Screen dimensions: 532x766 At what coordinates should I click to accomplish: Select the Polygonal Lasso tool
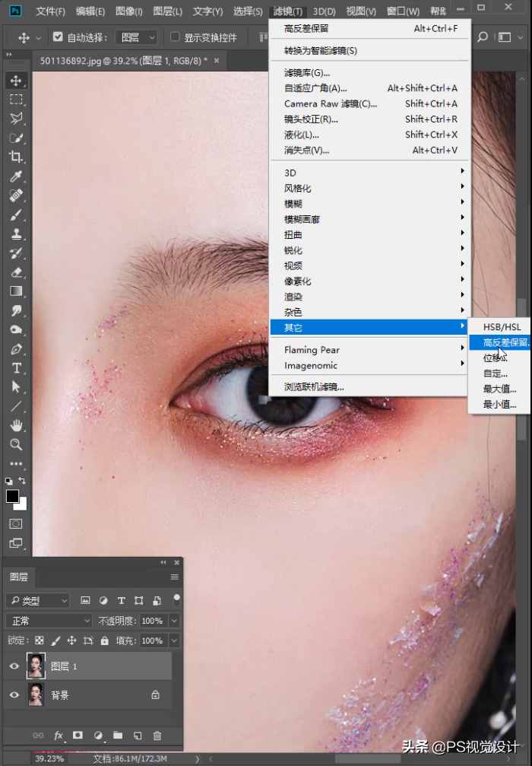pyautogui.click(x=16, y=118)
